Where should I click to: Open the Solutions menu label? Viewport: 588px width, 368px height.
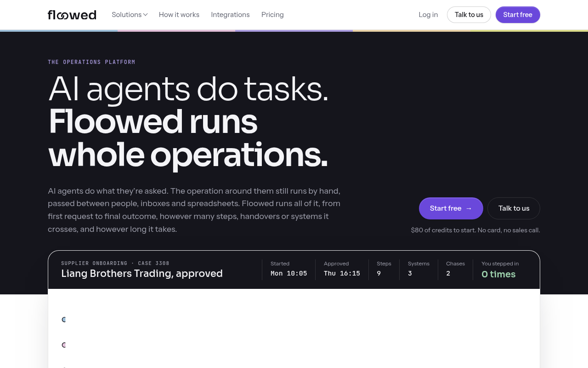pyautogui.click(x=127, y=15)
